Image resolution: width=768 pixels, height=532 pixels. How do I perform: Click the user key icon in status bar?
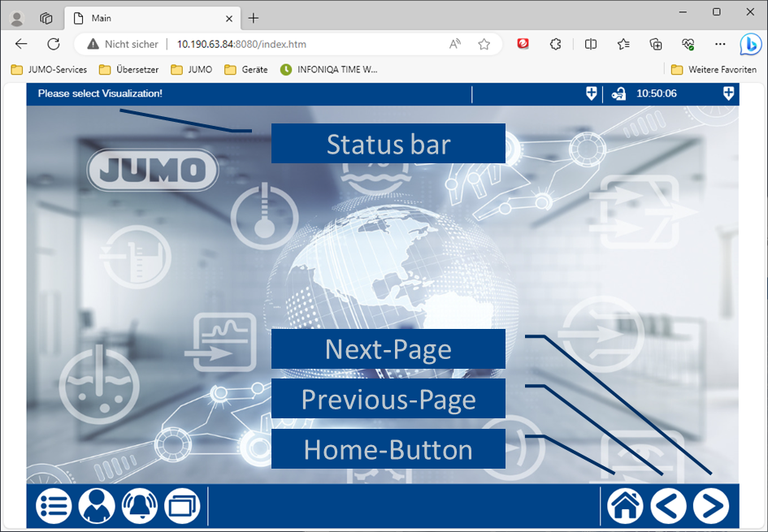coord(618,94)
